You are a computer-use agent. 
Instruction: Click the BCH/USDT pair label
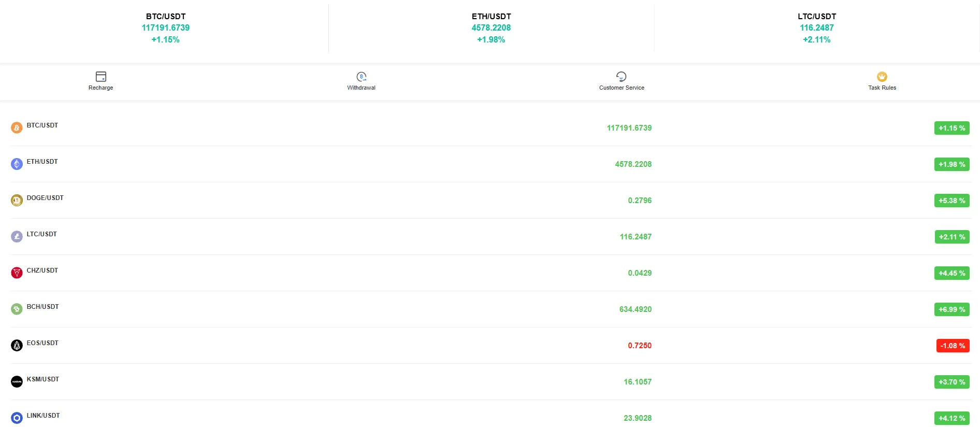pos(42,306)
